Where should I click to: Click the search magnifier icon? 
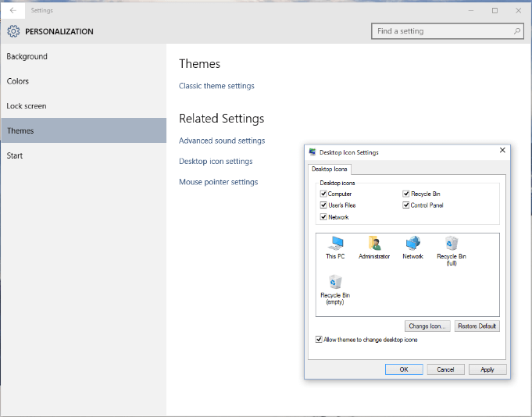tap(516, 31)
